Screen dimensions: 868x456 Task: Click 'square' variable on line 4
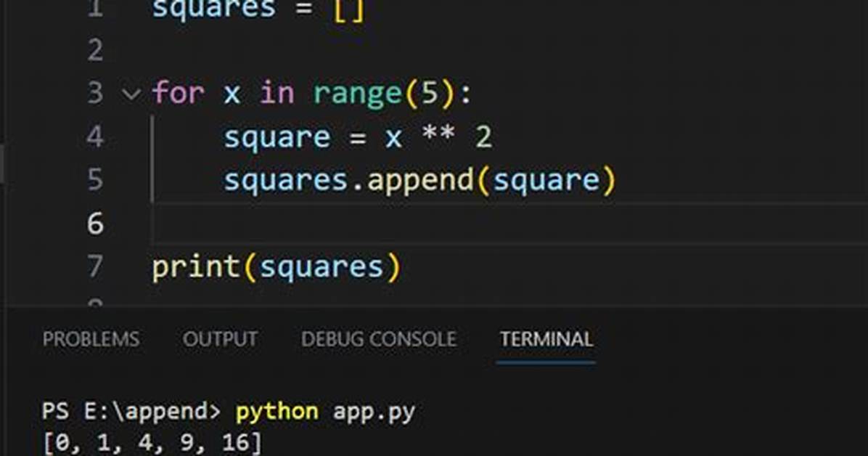tap(277, 137)
